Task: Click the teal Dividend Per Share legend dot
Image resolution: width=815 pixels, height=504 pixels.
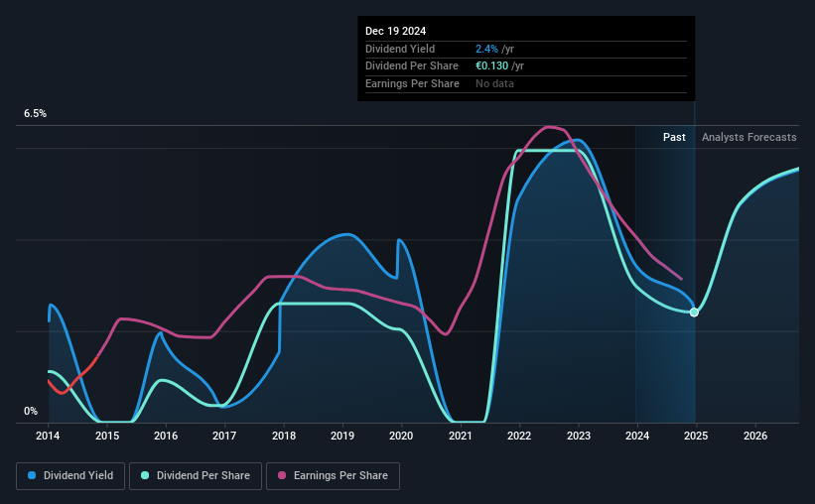Action: coord(145,475)
